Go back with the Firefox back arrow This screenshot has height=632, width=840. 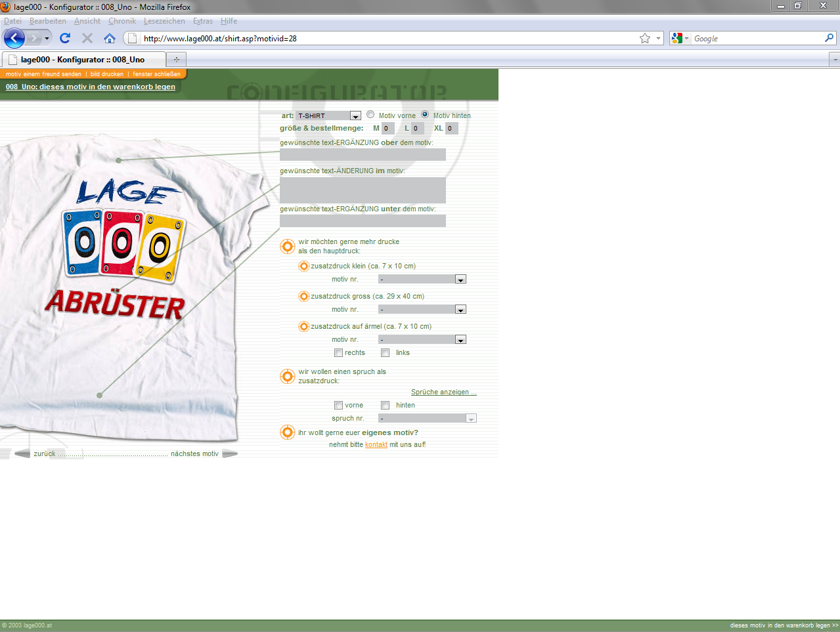[14, 38]
